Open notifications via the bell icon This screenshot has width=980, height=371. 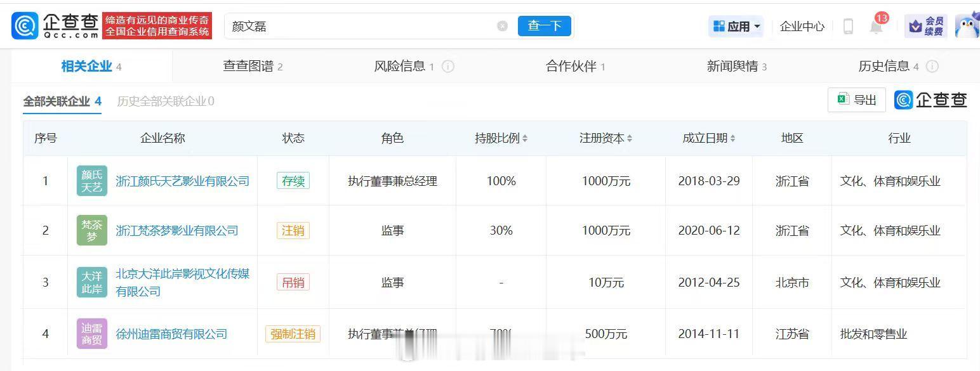coord(877,27)
